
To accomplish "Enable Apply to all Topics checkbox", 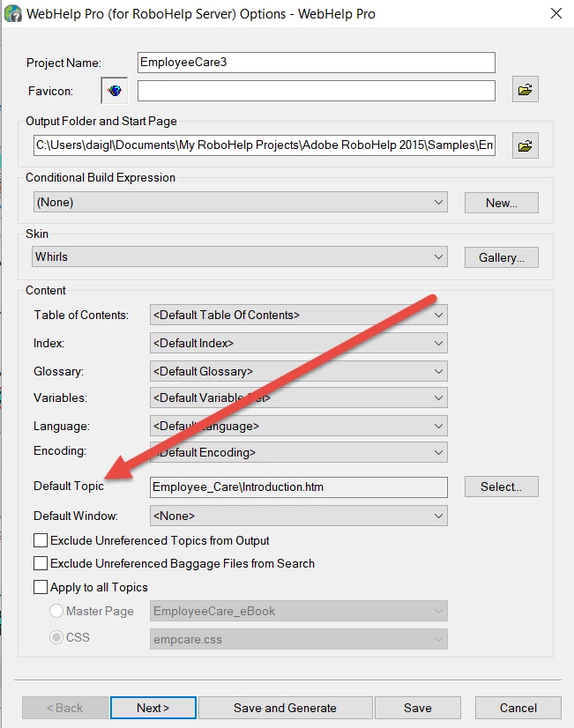I will tap(41, 587).
